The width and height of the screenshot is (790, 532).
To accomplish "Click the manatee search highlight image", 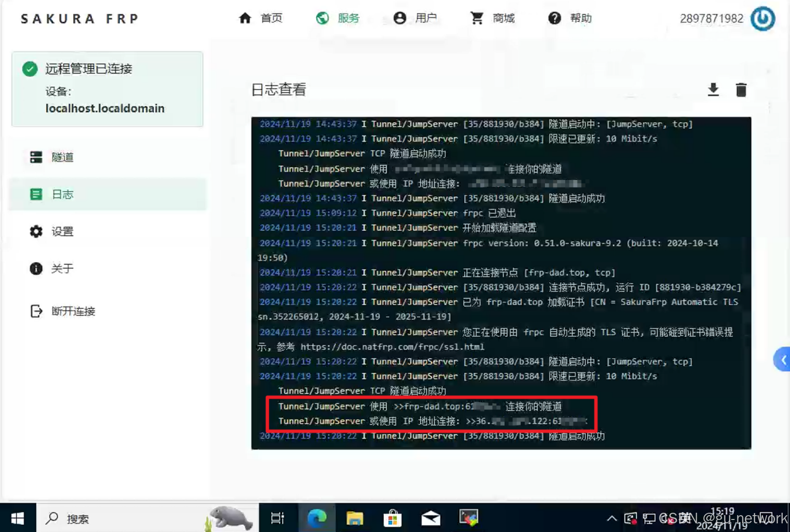I will tap(229, 518).
